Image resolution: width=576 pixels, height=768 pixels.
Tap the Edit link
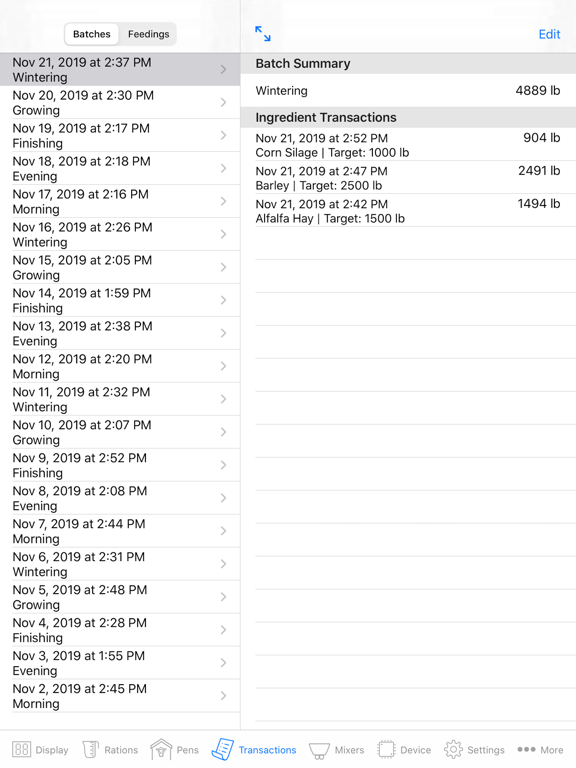549,34
